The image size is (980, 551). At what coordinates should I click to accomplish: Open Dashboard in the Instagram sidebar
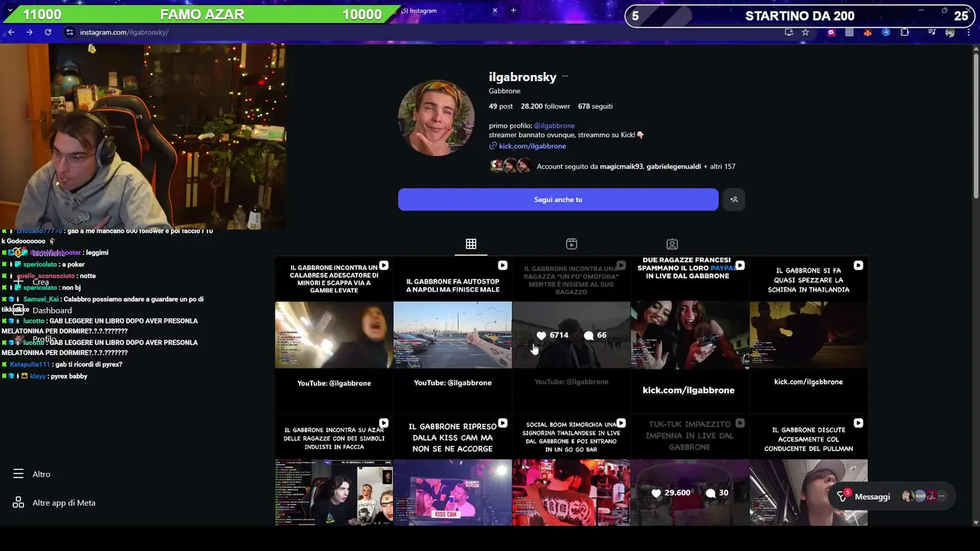43,310
